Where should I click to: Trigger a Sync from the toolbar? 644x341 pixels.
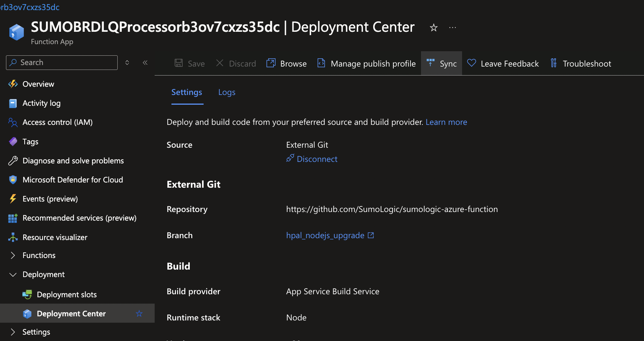[441, 63]
